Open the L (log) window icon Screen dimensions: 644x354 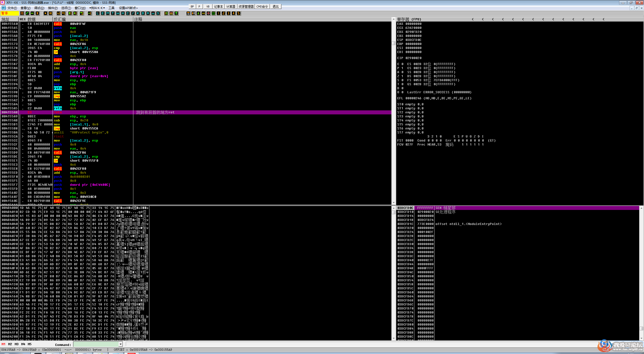coord(98,13)
